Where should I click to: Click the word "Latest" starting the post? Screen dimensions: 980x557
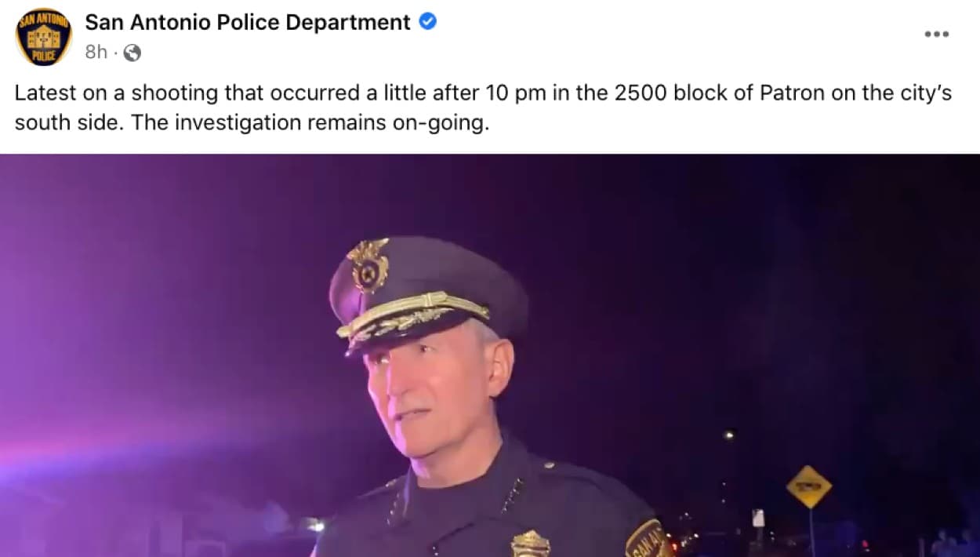[43, 93]
